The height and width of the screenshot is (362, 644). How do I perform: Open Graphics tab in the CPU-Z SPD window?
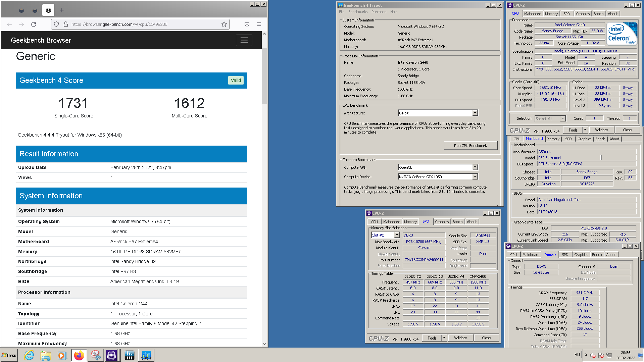442,222
